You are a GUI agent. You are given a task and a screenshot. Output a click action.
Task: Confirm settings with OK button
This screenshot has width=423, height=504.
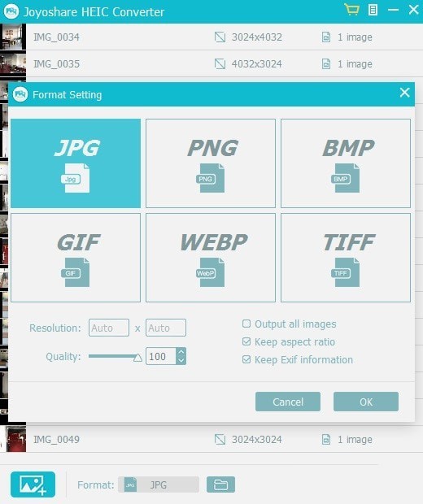366,402
